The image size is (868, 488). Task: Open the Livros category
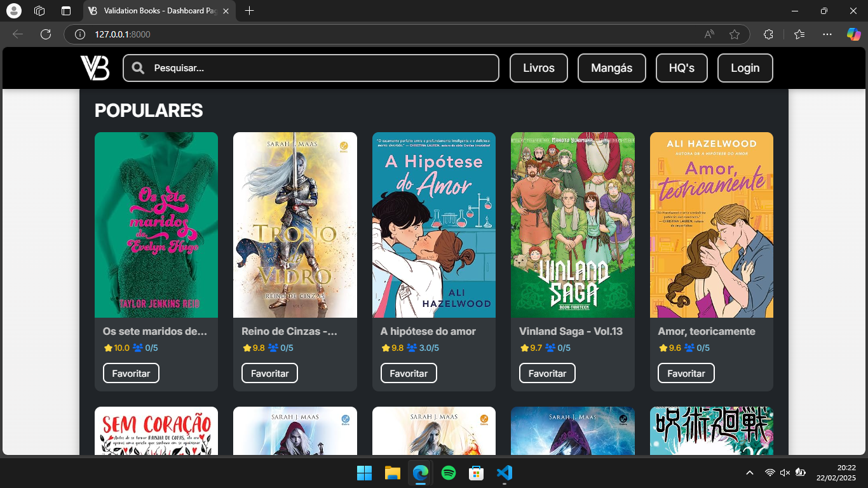pyautogui.click(x=538, y=68)
